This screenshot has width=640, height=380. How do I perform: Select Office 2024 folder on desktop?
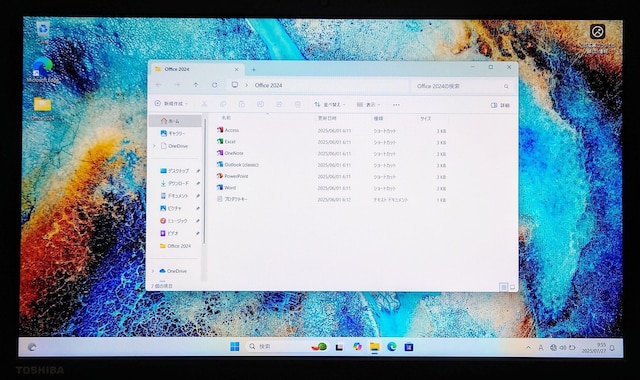coord(42,108)
